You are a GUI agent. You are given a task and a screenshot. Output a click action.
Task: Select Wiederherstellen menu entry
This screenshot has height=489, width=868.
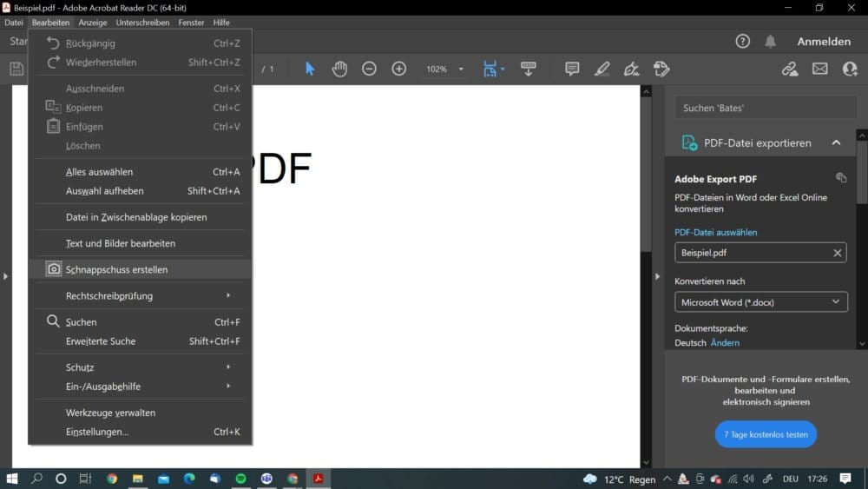140,63
